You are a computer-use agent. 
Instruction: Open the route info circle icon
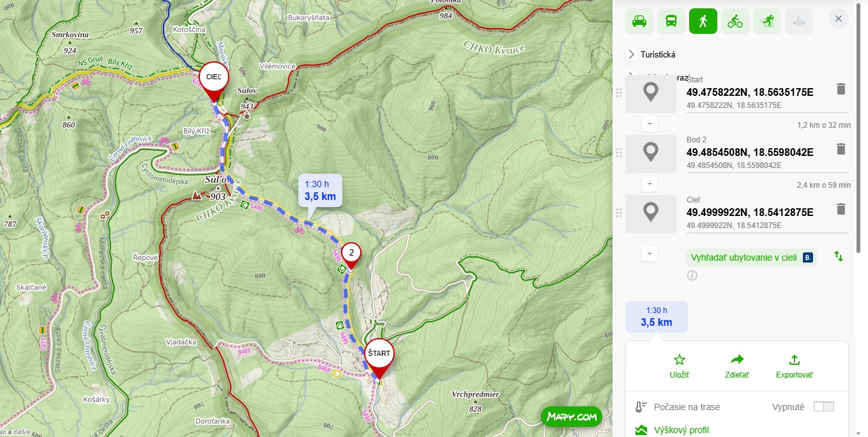[x=692, y=275]
